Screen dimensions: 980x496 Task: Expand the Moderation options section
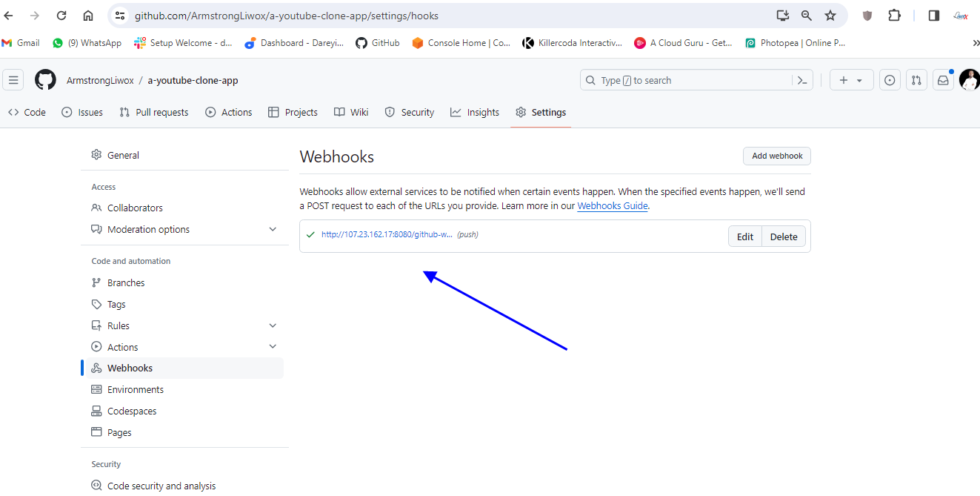pyautogui.click(x=273, y=230)
